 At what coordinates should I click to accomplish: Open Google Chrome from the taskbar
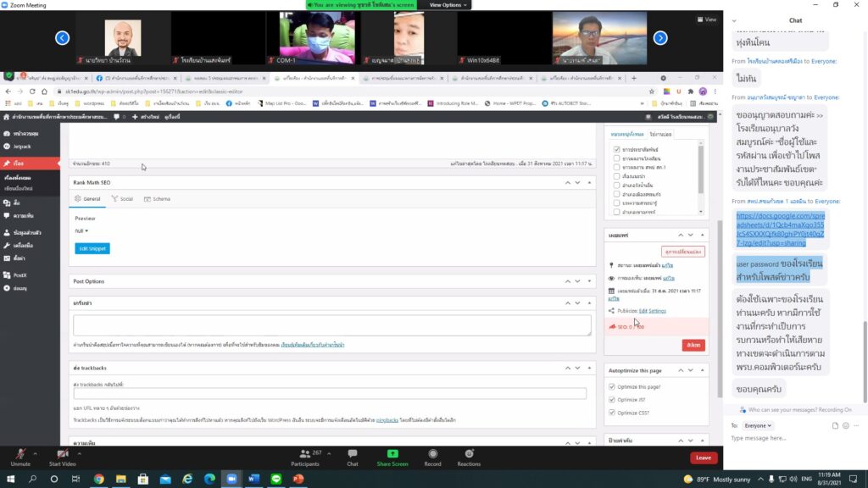pos(98,479)
